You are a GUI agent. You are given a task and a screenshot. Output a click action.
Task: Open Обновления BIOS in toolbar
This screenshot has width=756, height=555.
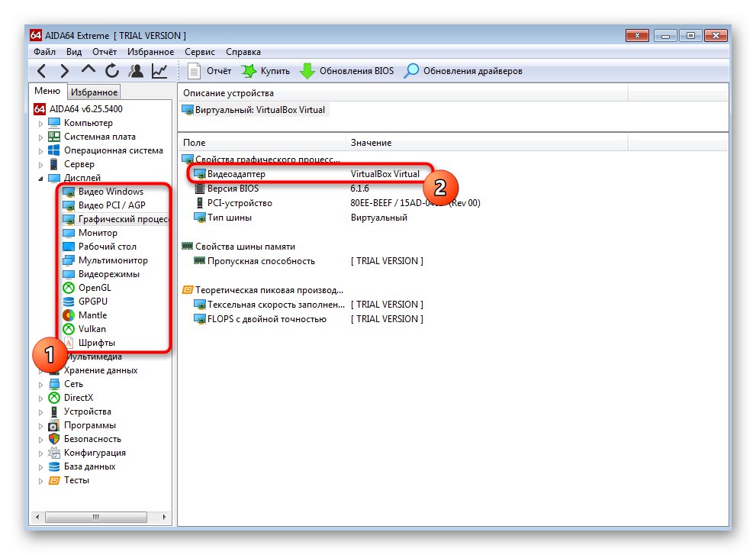click(x=346, y=71)
